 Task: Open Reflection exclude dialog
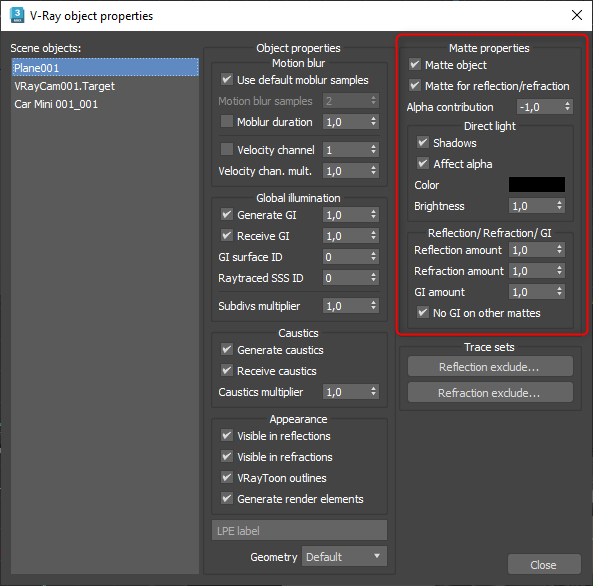(x=490, y=367)
